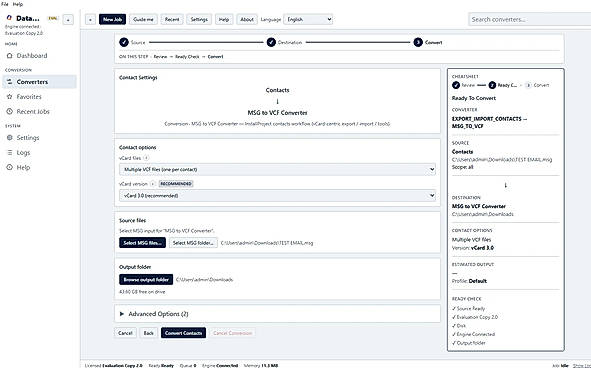Open the vCard files dropdown
591x368 pixels.
[277, 170]
